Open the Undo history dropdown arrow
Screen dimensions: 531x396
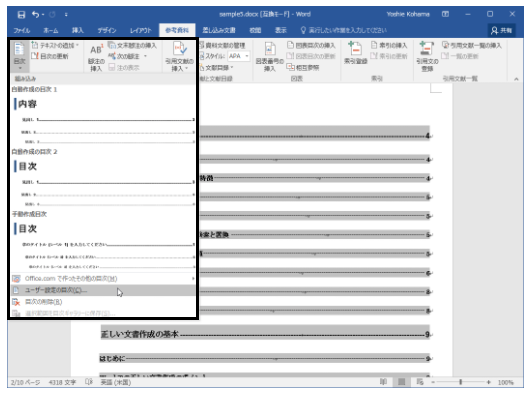coord(43,15)
